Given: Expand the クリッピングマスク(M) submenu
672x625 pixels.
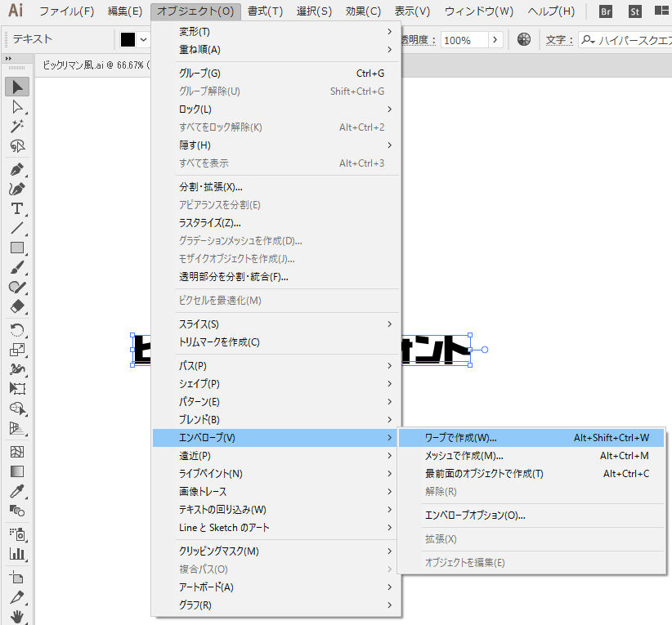Looking at the screenshot, I should point(276,551).
